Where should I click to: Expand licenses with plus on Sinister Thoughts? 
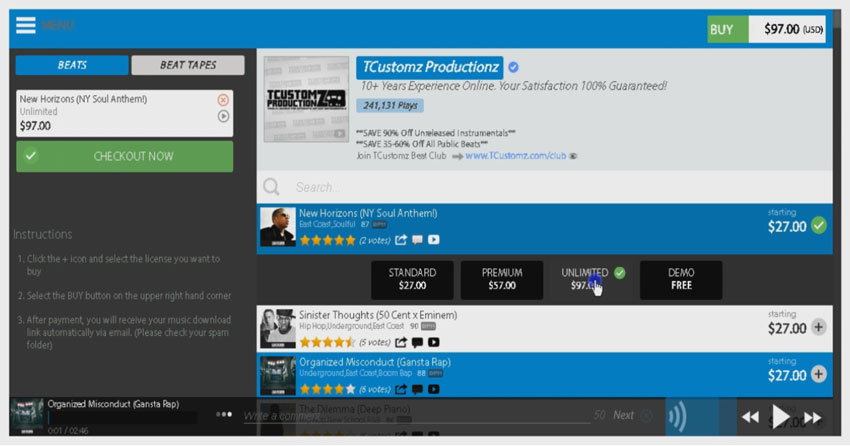(x=819, y=327)
